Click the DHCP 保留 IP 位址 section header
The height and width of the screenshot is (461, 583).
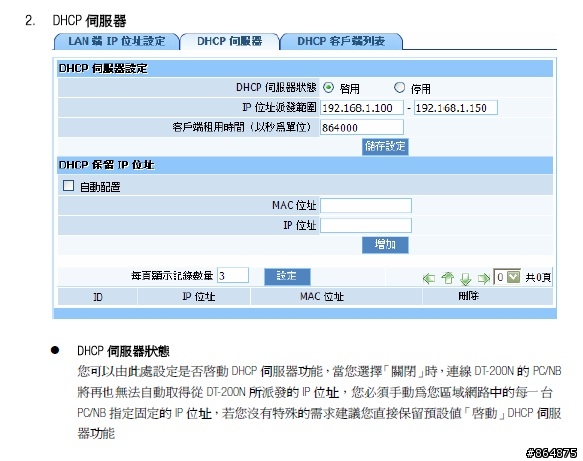click(305, 165)
